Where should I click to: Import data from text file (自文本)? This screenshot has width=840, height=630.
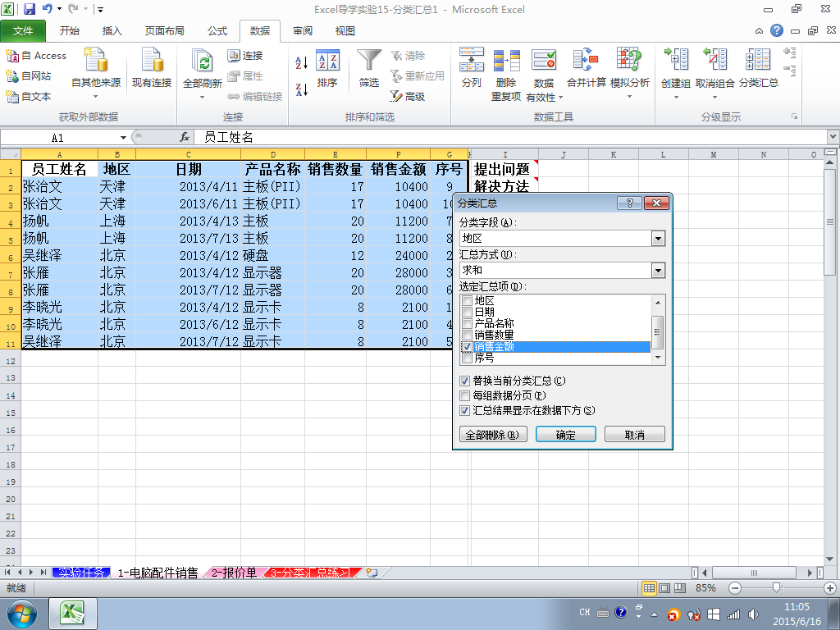[x=29, y=97]
